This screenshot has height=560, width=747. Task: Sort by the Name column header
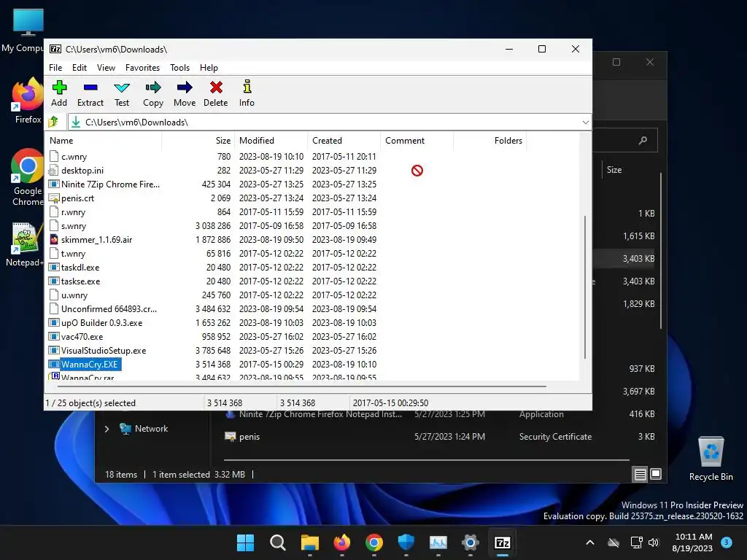[104, 141]
